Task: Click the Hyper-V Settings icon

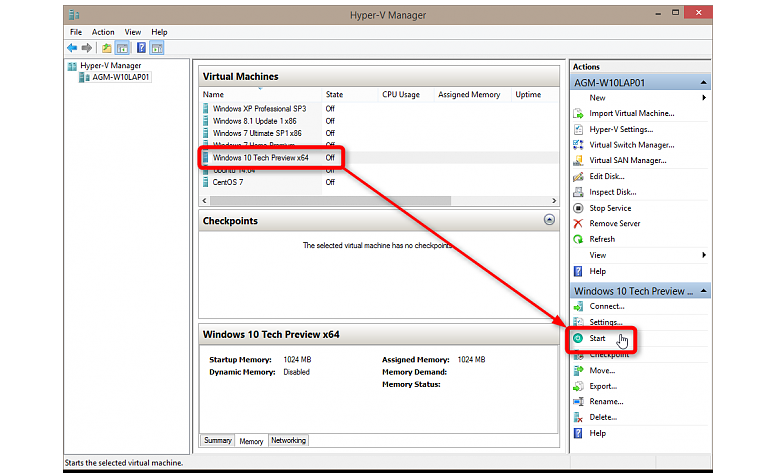Action: coord(578,129)
